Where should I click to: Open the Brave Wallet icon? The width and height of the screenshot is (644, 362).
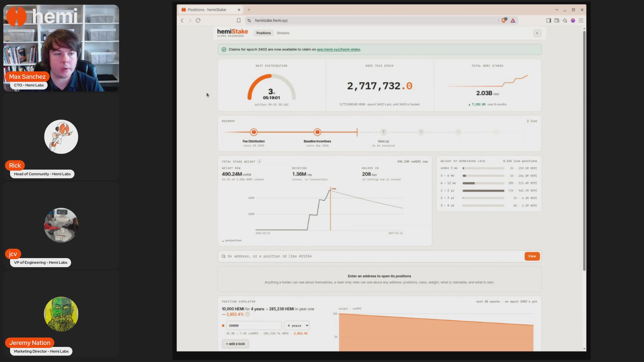point(557,20)
